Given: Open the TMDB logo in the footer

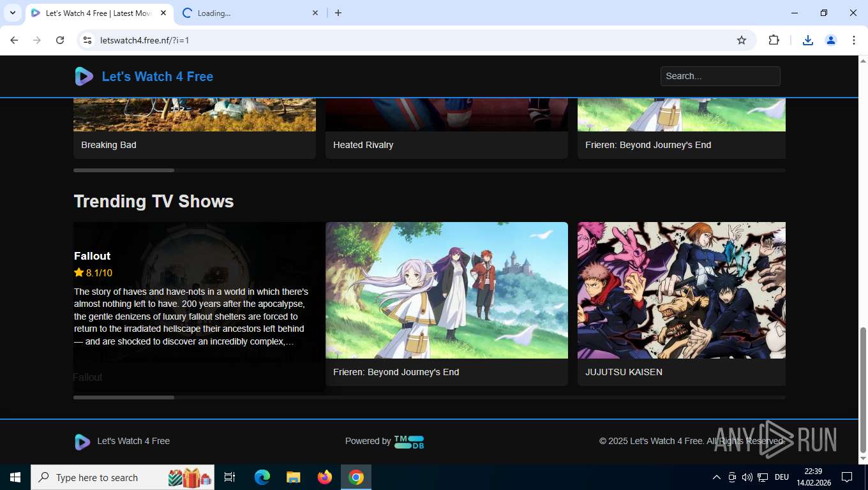Looking at the screenshot, I should [409, 442].
